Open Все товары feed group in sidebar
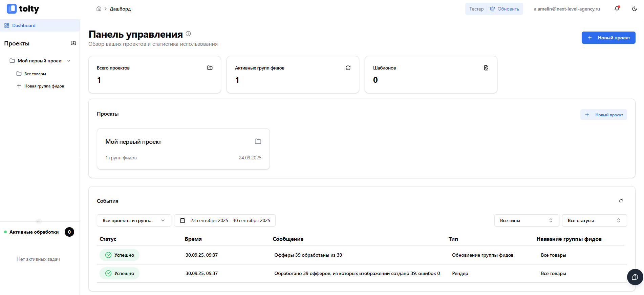This screenshot has height=295, width=644. [x=35, y=74]
